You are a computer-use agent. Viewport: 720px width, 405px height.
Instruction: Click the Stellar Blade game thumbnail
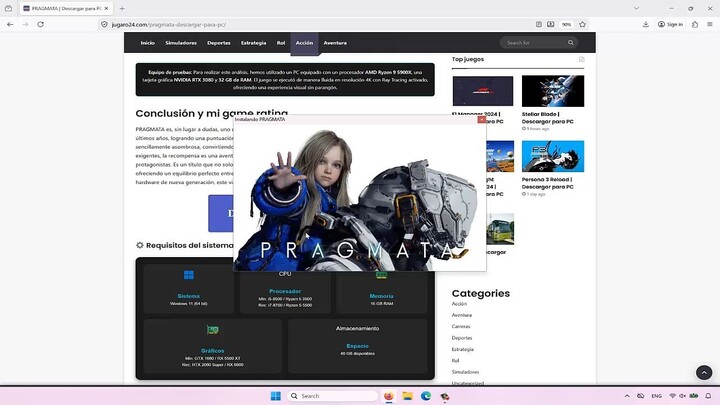click(x=552, y=91)
